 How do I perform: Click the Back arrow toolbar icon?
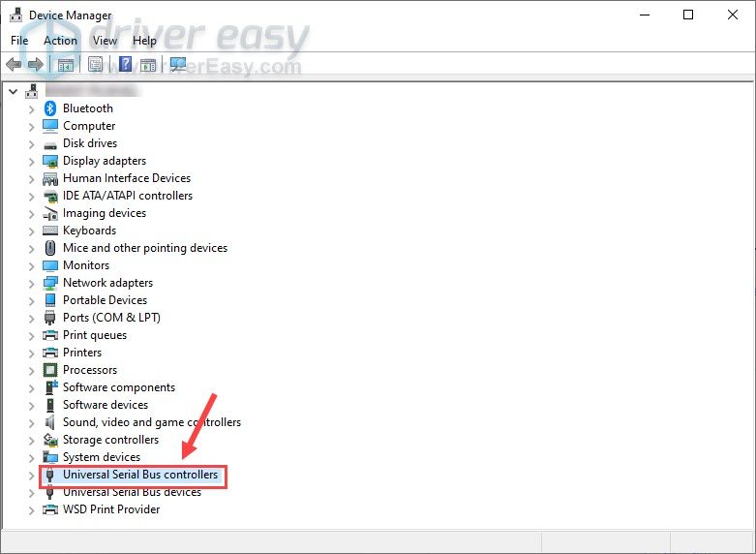(14, 65)
